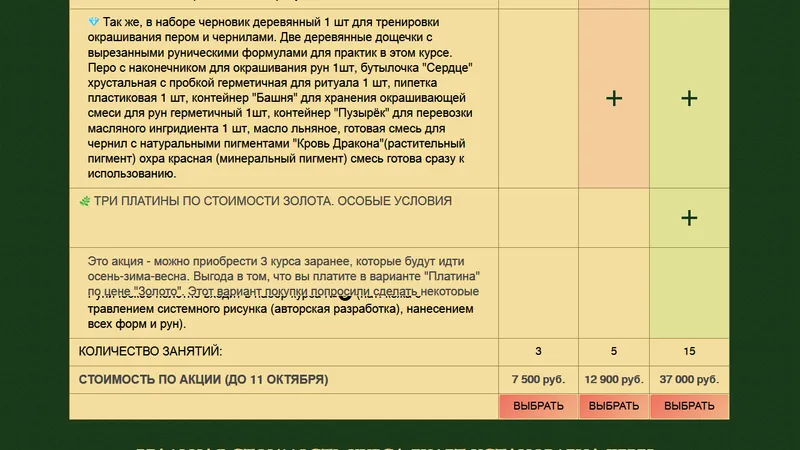The height and width of the screenshot is (450, 800).
Task: Click ВЫБРАТЬ button under 7 500 руб.
Action: pos(538,406)
